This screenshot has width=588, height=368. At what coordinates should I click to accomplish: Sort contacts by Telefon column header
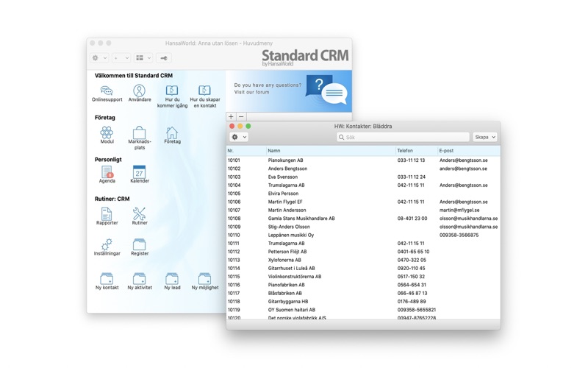point(416,151)
